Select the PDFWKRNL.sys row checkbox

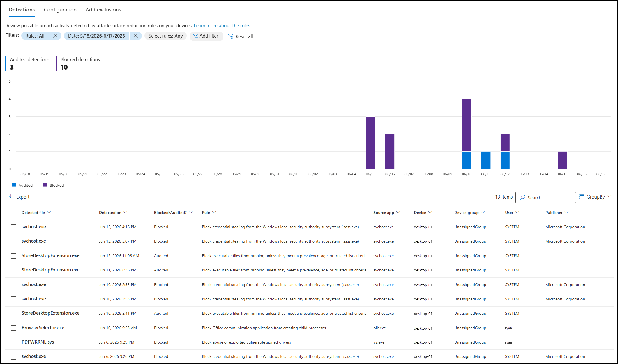point(13,342)
